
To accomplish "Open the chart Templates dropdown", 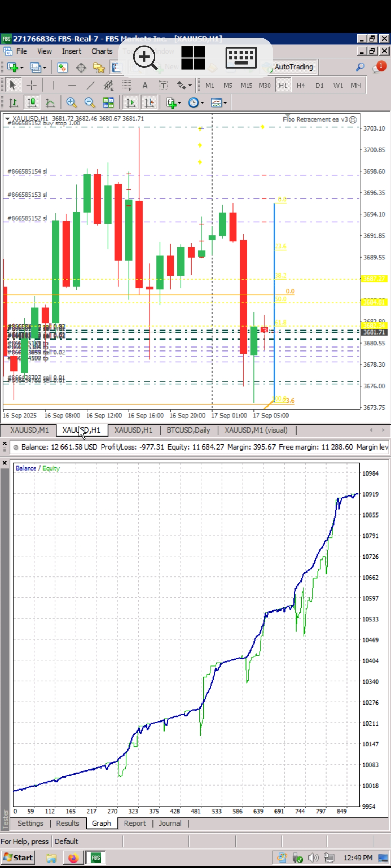I will coord(219,103).
